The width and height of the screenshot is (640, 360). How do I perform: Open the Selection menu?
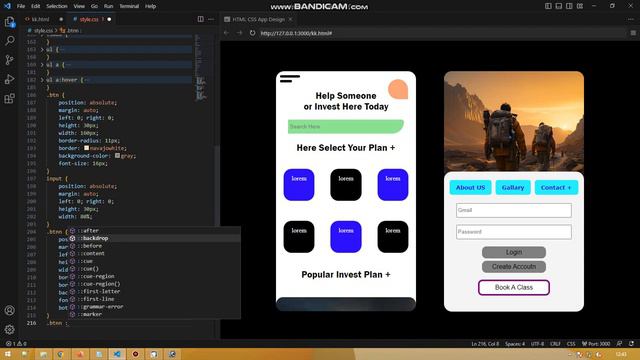[x=57, y=6]
